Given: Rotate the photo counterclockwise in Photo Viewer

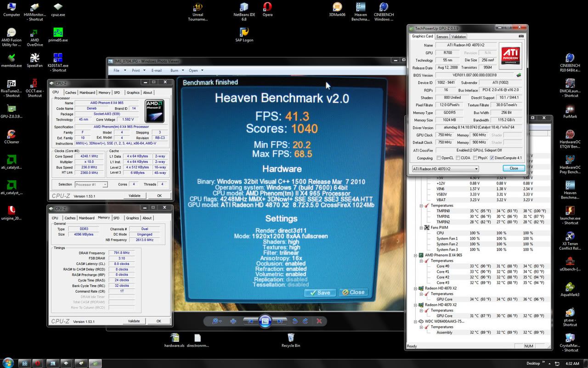Looking at the screenshot, I should click(294, 321).
